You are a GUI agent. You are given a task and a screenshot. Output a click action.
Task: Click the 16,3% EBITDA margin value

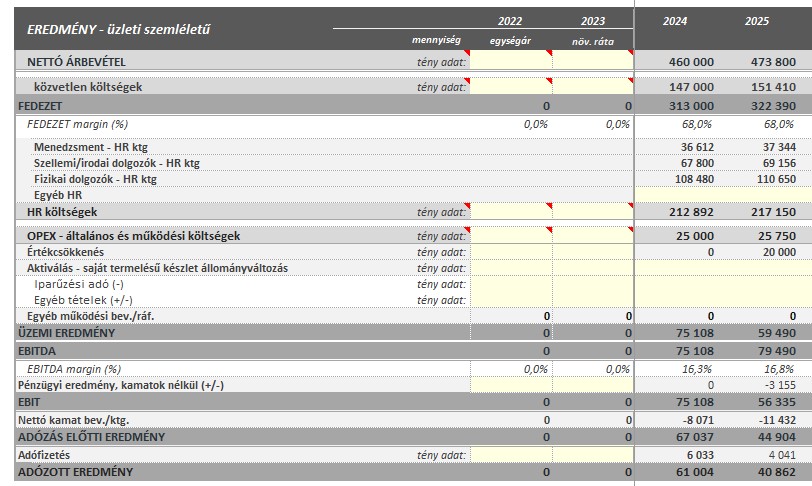697,369
